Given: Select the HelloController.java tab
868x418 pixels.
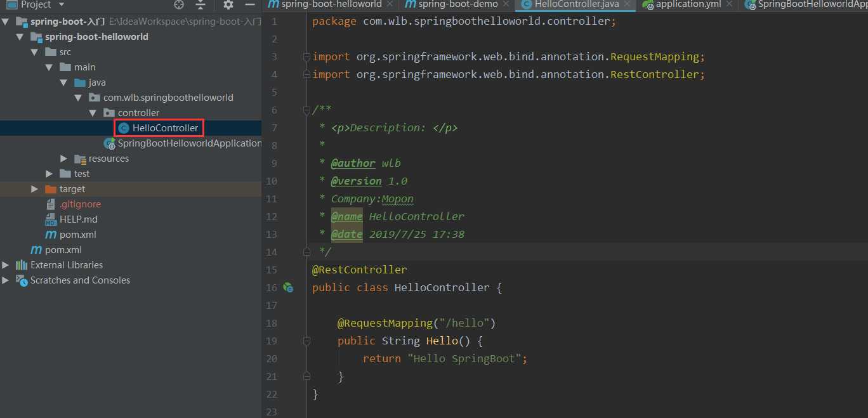Looking at the screenshot, I should tap(576, 4).
